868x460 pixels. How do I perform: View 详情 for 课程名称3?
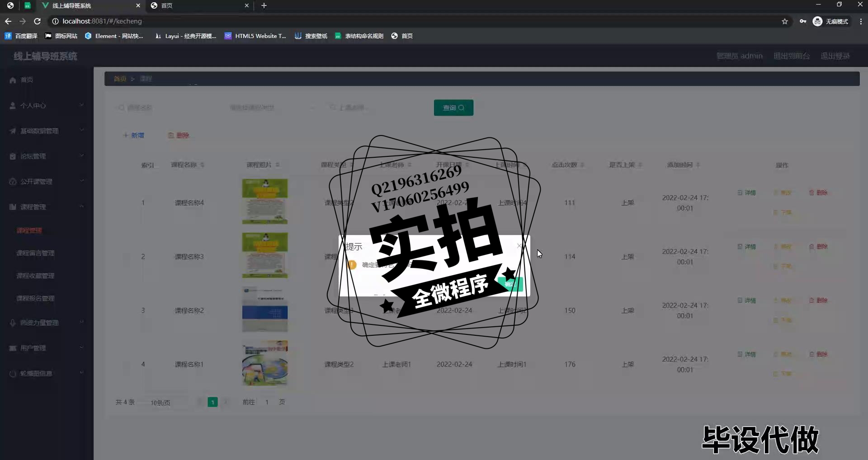(747, 247)
